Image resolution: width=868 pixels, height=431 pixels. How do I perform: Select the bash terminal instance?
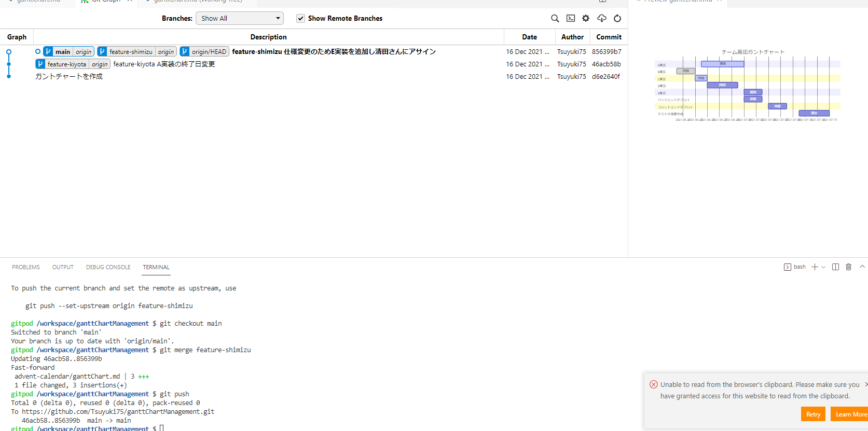pos(795,267)
